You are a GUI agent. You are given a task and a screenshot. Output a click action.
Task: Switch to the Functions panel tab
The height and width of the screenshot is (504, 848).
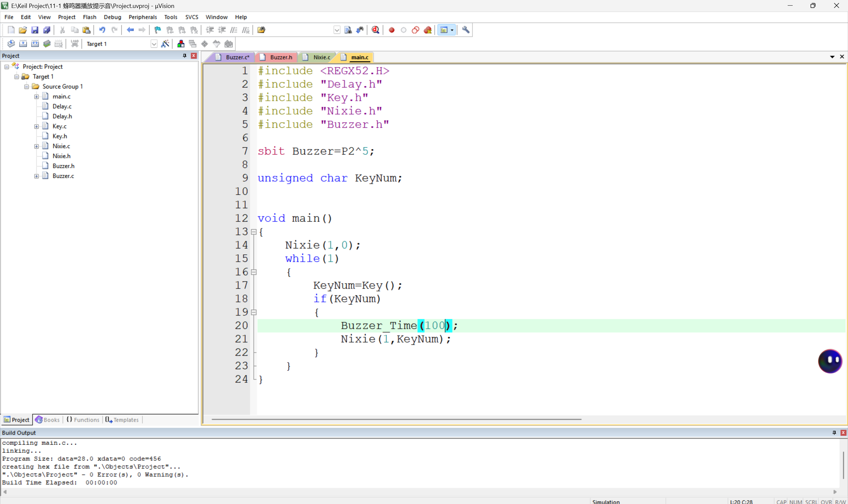[83, 420]
